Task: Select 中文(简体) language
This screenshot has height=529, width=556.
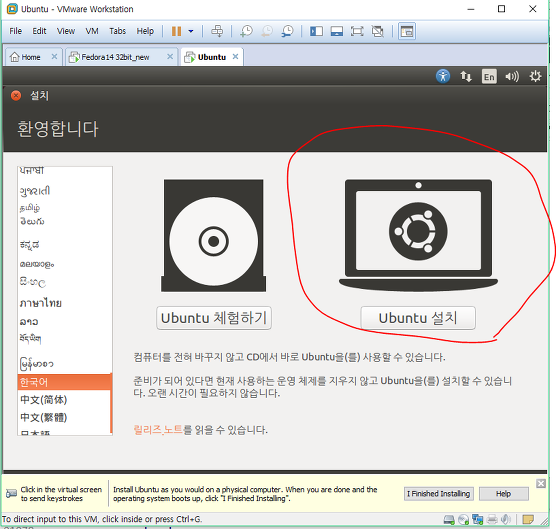Action: [44, 400]
